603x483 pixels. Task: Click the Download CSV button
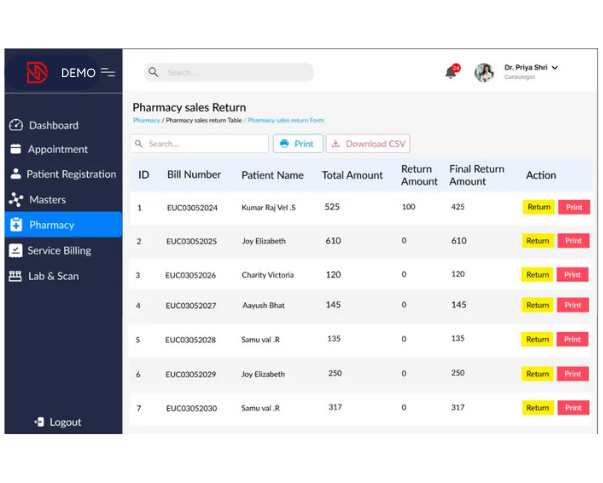(368, 144)
